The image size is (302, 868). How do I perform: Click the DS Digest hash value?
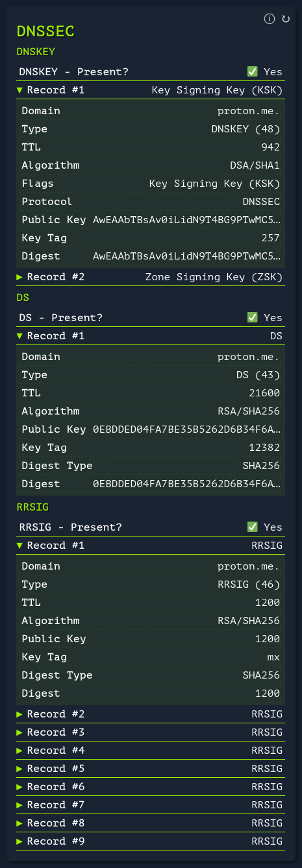tap(187, 484)
